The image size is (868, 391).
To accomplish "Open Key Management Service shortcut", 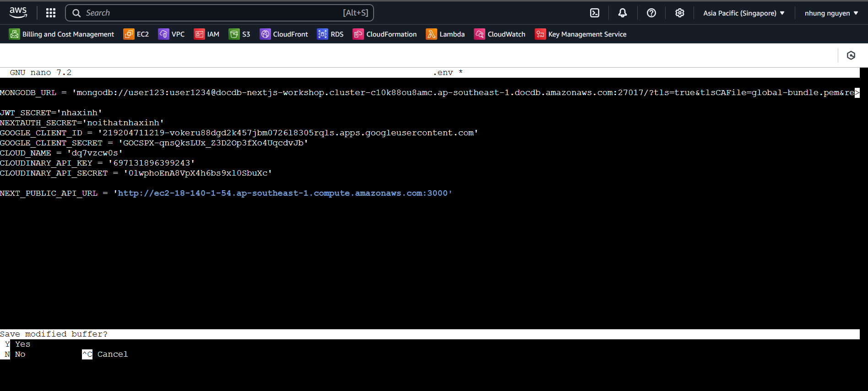I will click(580, 34).
